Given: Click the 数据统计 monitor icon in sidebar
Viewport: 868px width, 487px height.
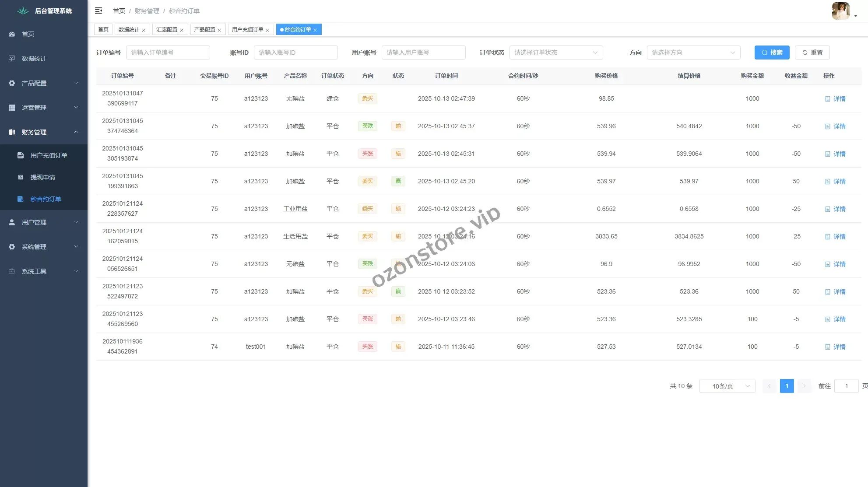Looking at the screenshot, I should pos(12,59).
